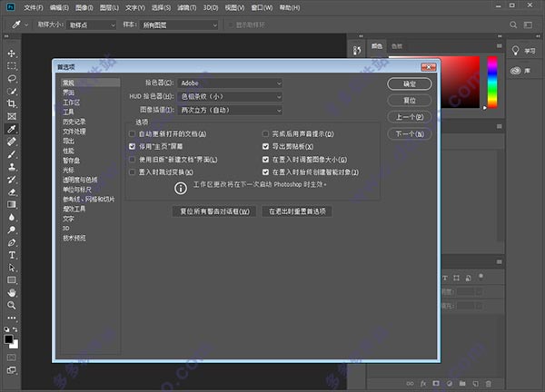Click the swap foreground and background colors arrow
The image size is (545, 392).
pos(15,329)
